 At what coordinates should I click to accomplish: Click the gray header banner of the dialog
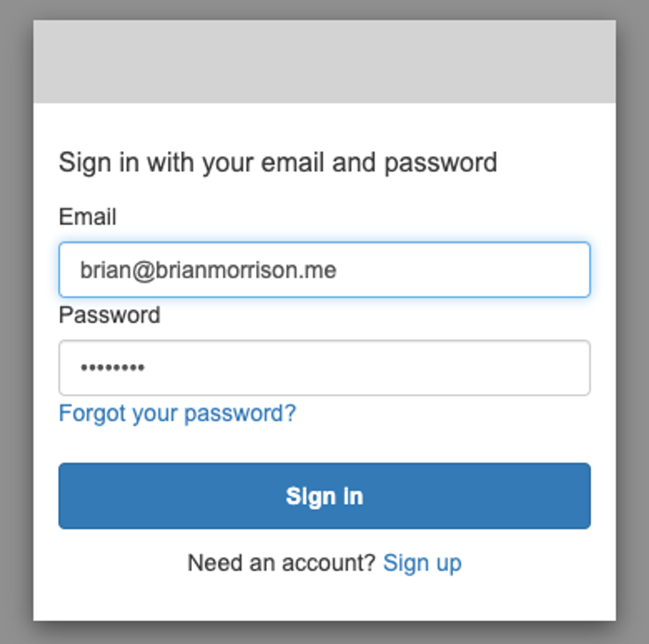[324, 61]
